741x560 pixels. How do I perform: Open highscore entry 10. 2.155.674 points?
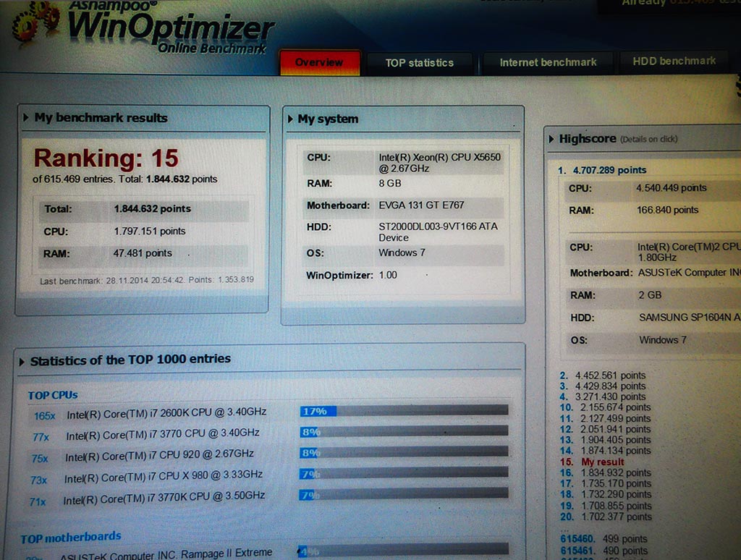click(x=606, y=407)
